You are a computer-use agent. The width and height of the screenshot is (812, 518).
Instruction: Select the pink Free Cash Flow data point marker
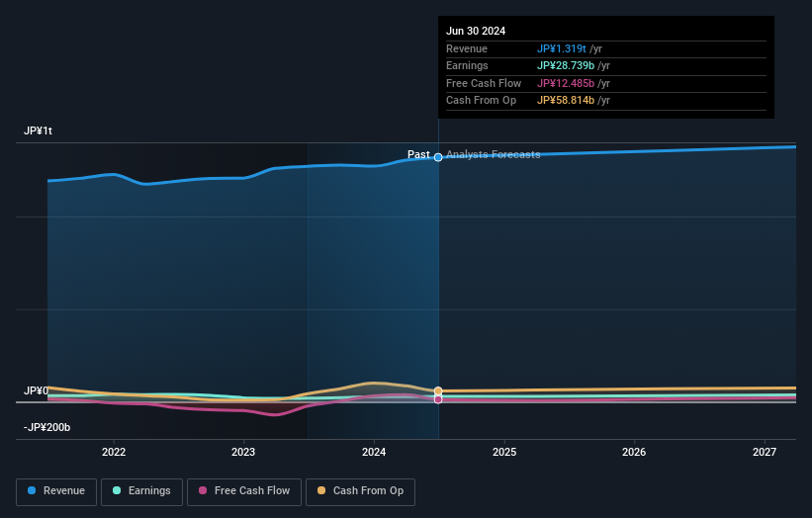438,399
